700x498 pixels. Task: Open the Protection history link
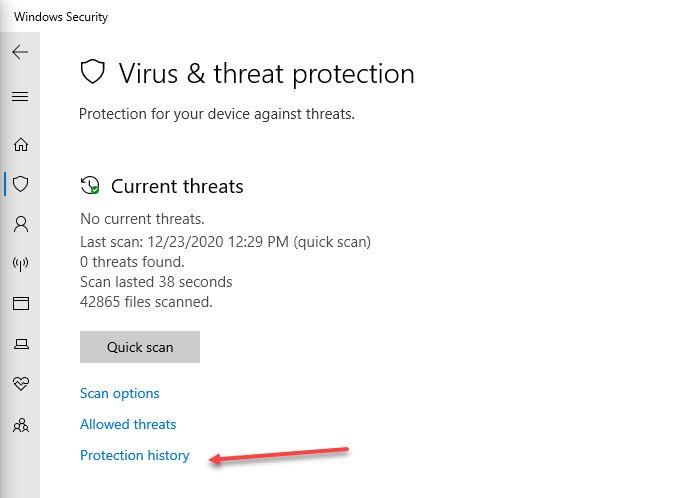tap(134, 455)
